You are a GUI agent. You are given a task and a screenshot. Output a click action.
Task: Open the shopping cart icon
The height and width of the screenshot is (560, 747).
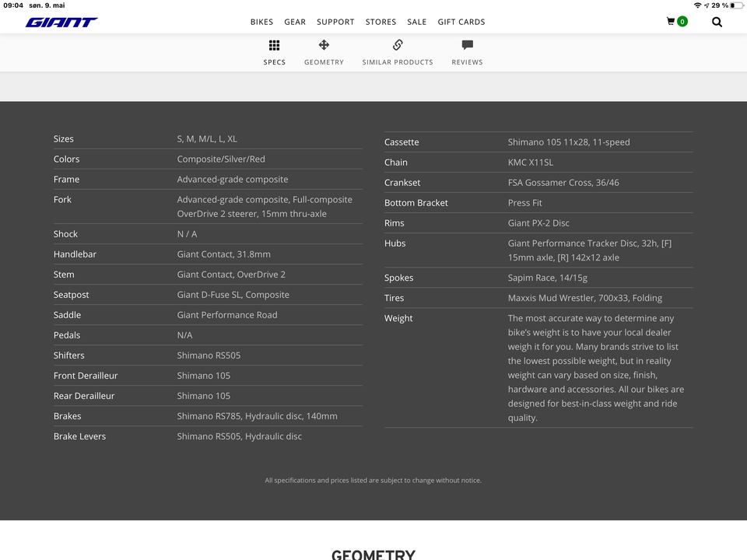tap(670, 22)
